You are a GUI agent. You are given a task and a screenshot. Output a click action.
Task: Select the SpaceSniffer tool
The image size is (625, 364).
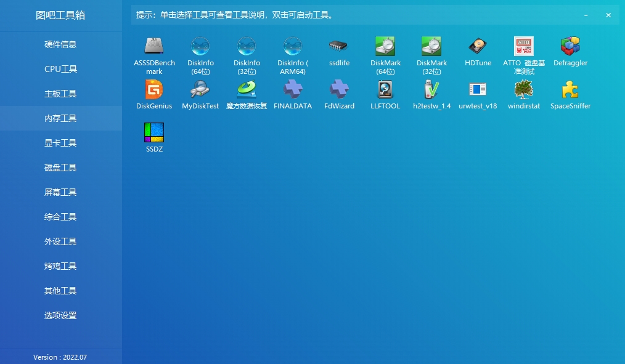click(570, 91)
